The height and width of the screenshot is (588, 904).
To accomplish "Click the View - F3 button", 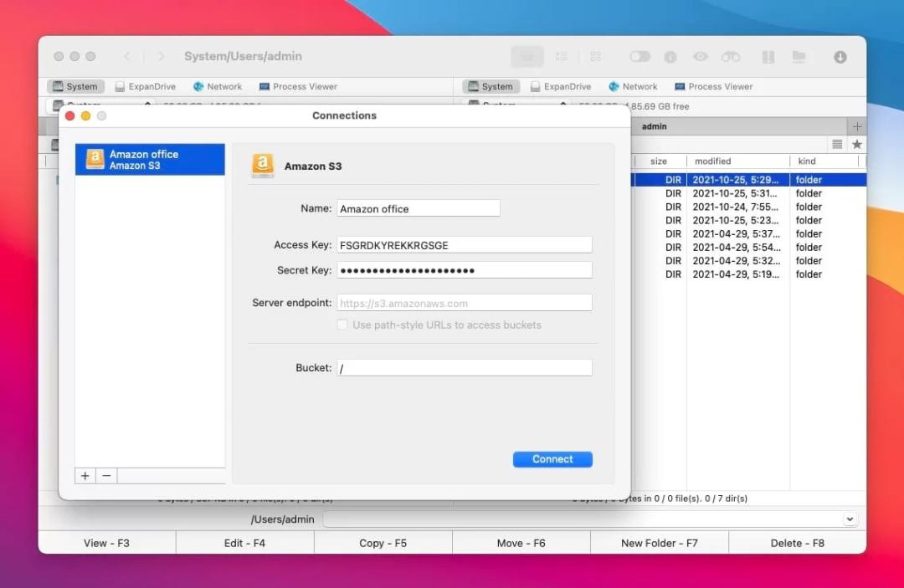I will [x=106, y=543].
